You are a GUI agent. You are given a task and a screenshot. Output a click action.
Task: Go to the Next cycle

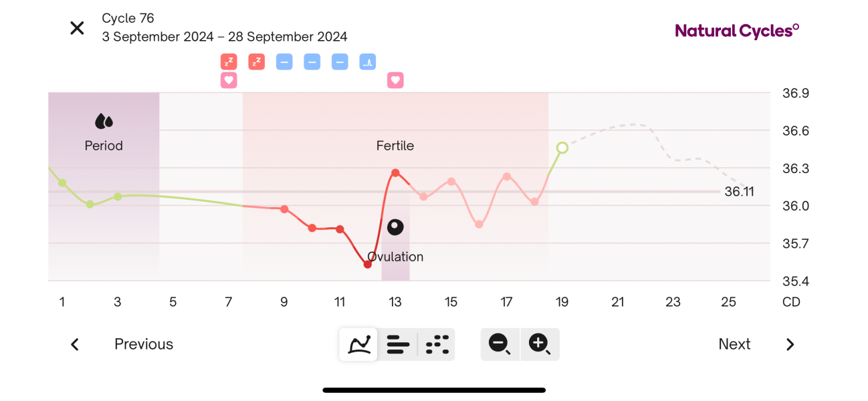(x=734, y=344)
